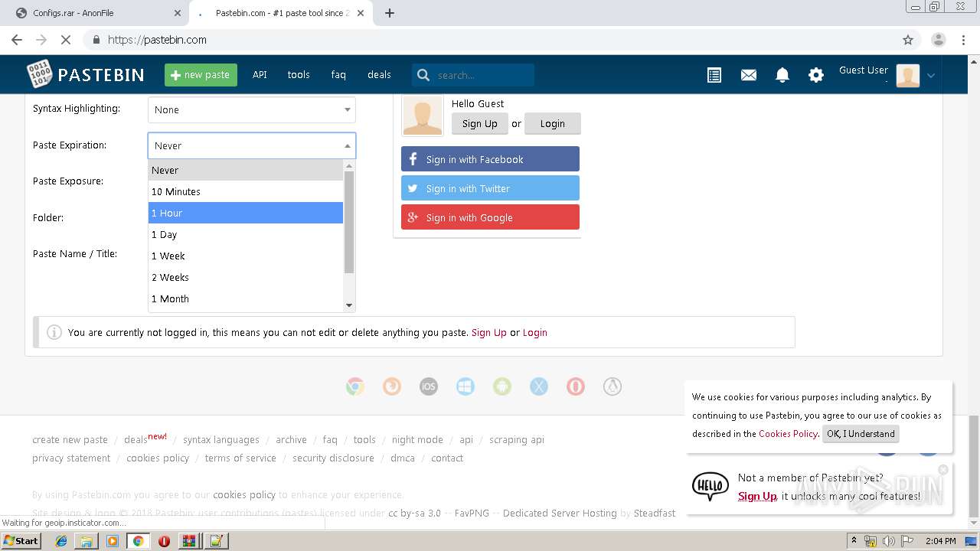
Task: Open the Windows Start menu
Action: click(21, 541)
